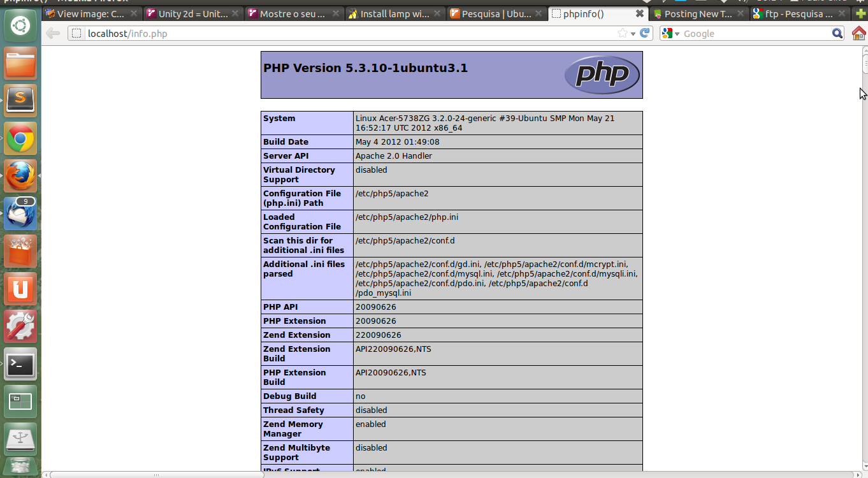Select the /etc/php5/apache2/conf.d scan dir value
The width and height of the screenshot is (868, 478).
click(405, 241)
